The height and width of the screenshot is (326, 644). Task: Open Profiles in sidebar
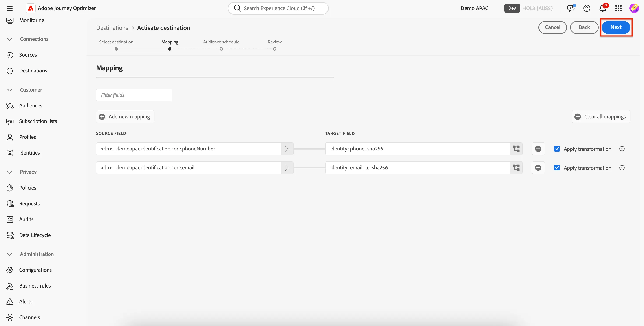click(x=27, y=137)
